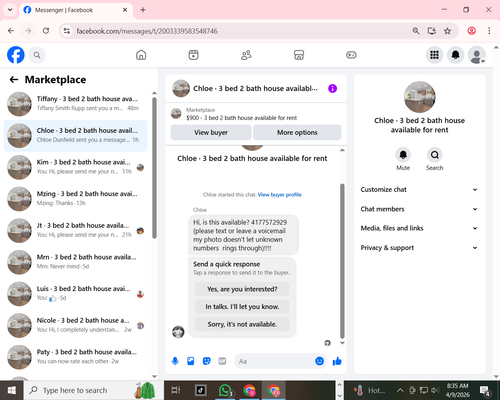Bookmark this page with the star icon
The width and height of the screenshot is (500, 400).
point(447,31)
